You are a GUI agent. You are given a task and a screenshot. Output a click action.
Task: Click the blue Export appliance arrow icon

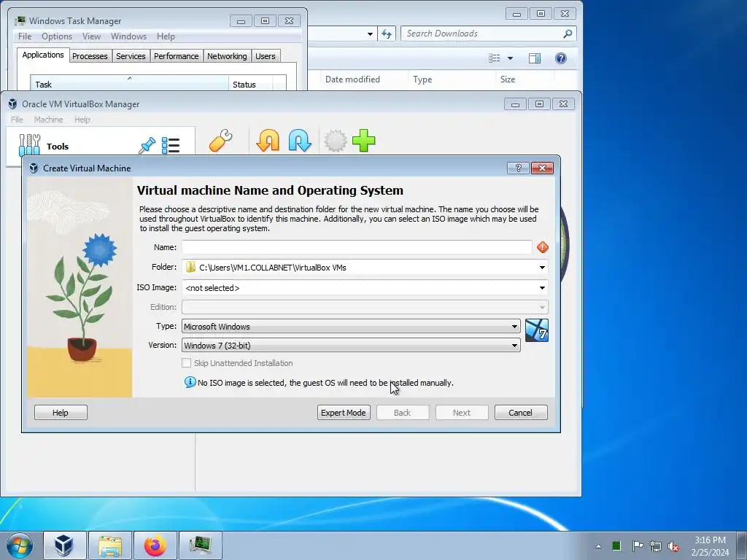tap(300, 141)
